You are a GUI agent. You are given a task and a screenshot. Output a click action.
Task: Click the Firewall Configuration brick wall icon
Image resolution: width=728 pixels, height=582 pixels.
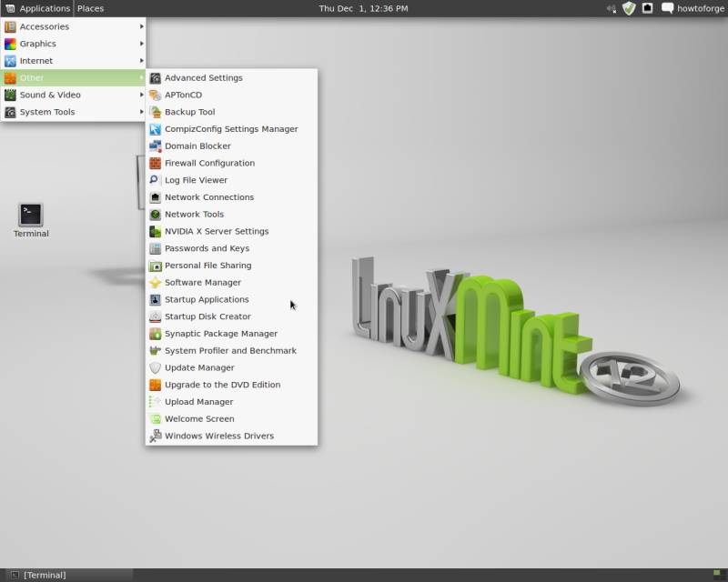click(x=155, y=164)
